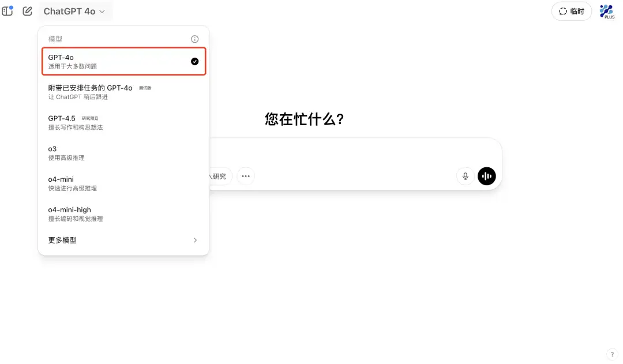
Task: Click the info icon in the model menu
Action: coord(194,39)
